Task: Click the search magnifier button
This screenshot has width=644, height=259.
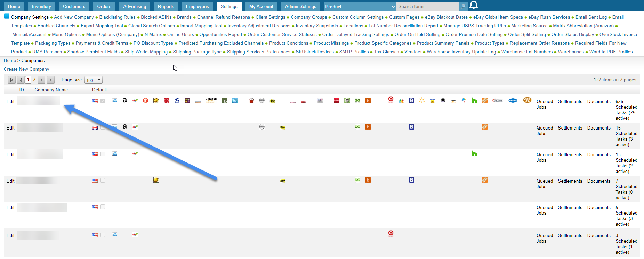Action: (463, 6)
